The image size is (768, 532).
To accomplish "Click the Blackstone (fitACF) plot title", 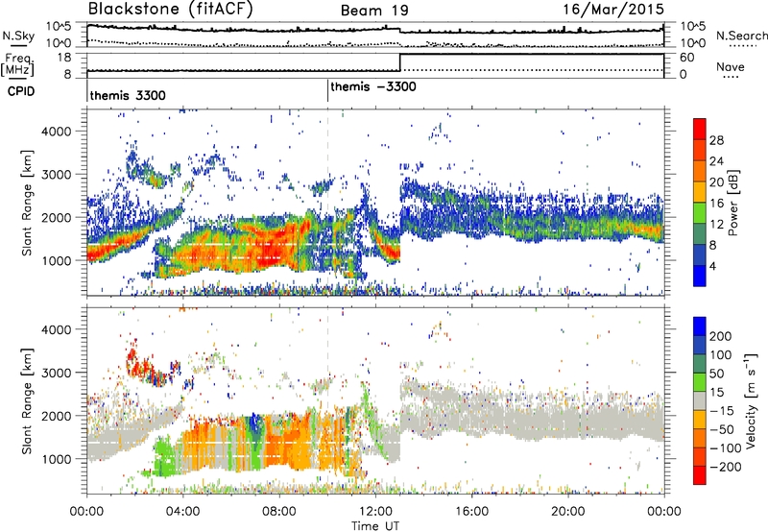I will (x=171, y=10).
